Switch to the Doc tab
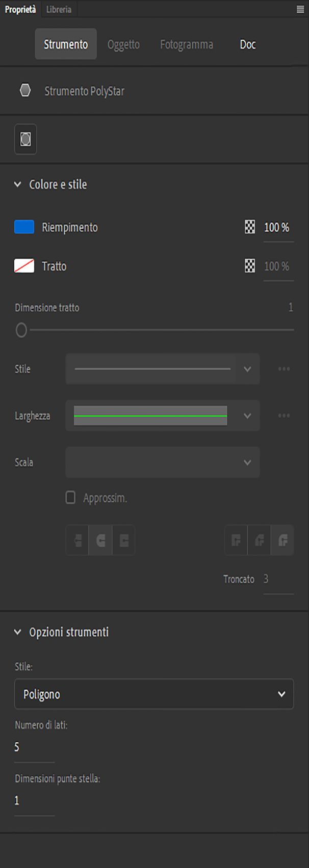Viewport: 309px width, 868px height. 248,44
